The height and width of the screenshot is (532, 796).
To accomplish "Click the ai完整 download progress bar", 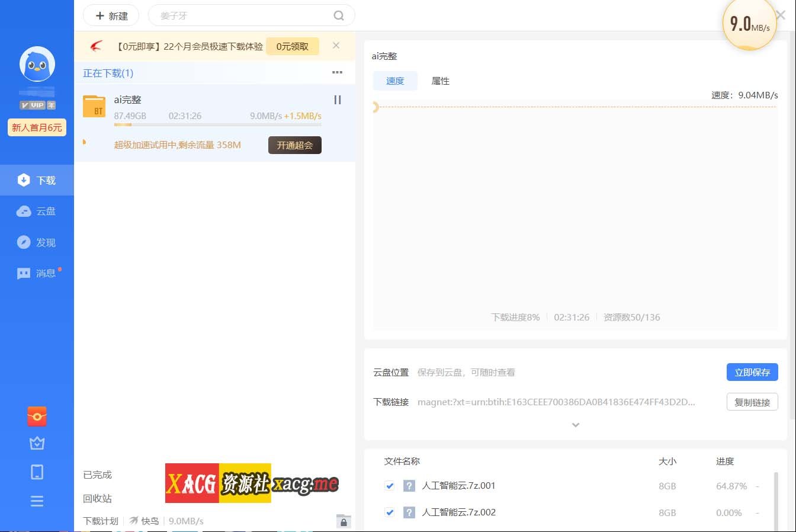I will click(x=216, y=126).
